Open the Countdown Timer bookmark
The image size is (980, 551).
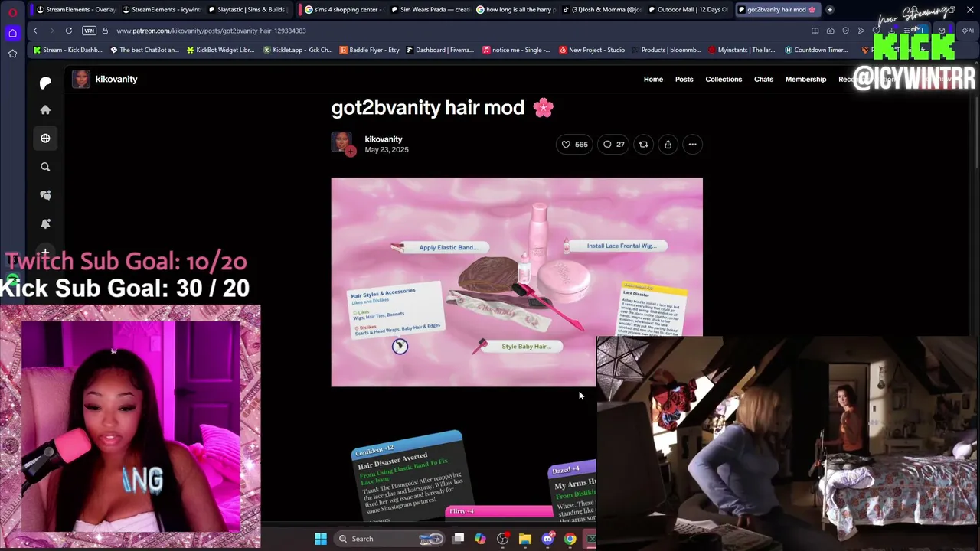coord(815,50)
